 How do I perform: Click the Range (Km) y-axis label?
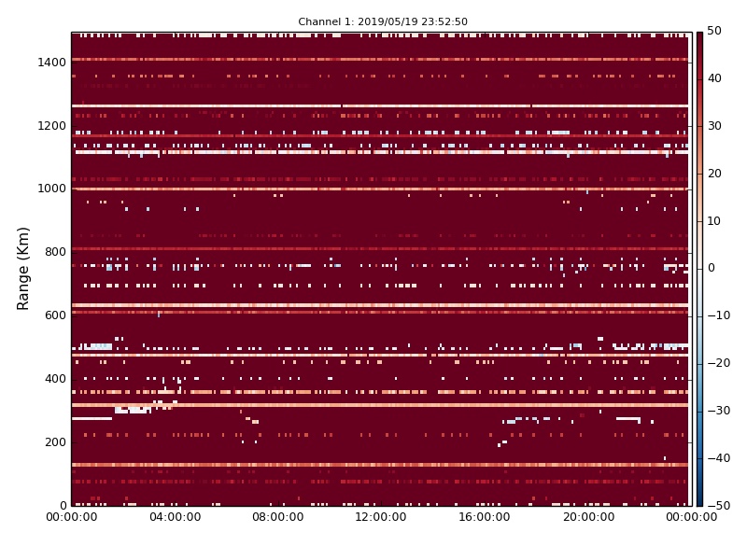[22, 269]
